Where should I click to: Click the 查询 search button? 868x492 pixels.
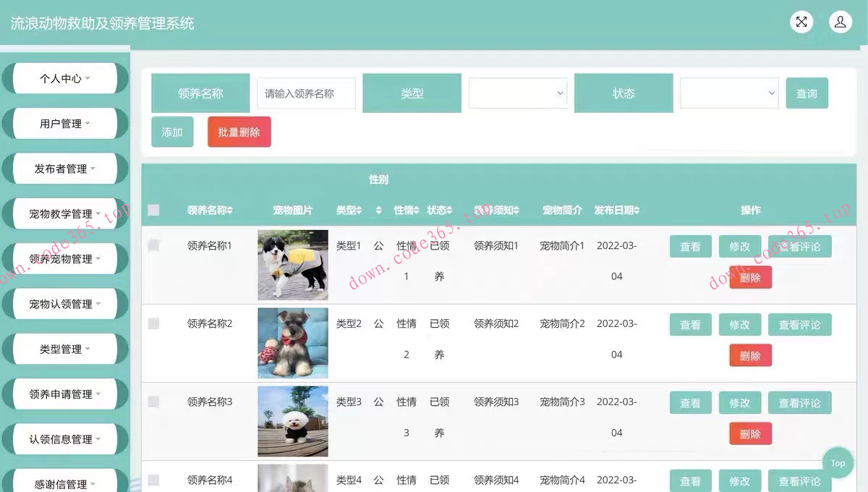807,93
